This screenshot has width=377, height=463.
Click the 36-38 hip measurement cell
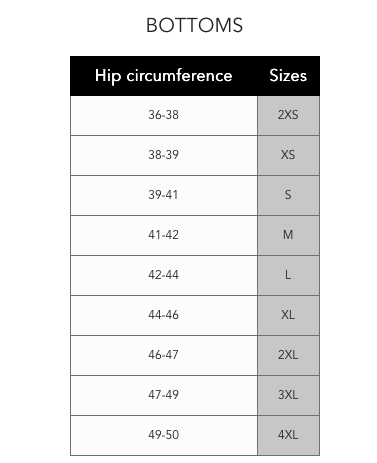164,116
